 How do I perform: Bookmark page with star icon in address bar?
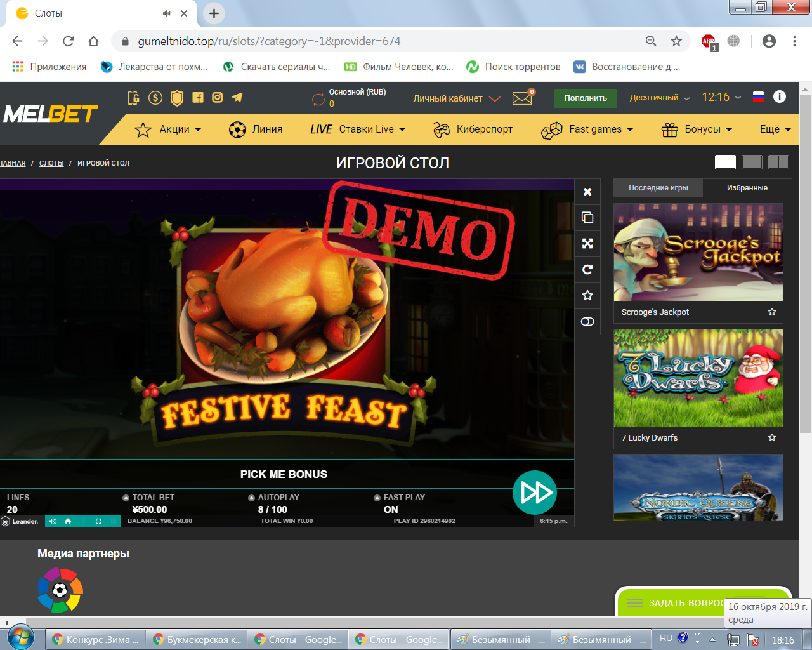pos(676,41)
